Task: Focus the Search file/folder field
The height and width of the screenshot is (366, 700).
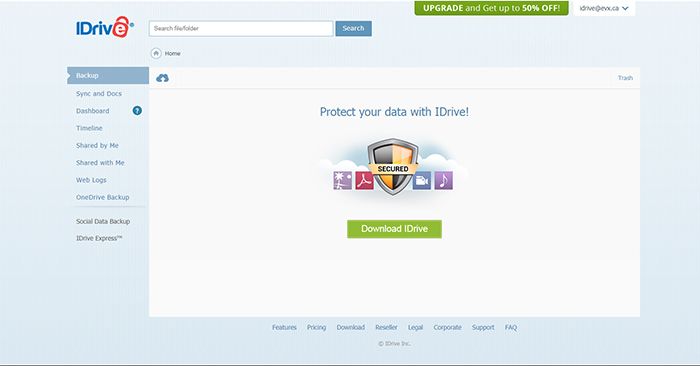Action: click(241, 29)
